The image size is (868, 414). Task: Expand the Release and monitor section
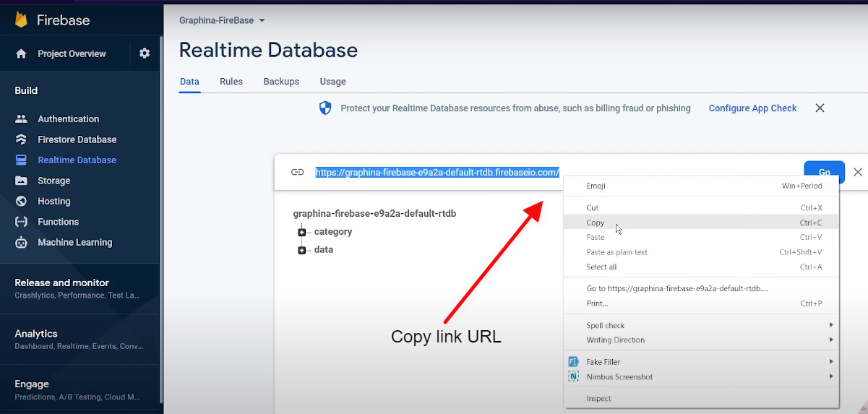pyautogui.click(x=80, y=288)
